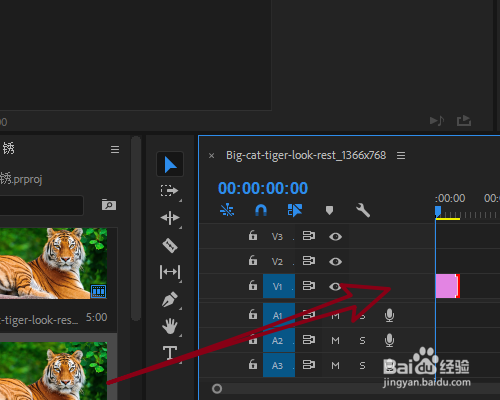Image resolution: width=500 pixels, height=400 pixels.
Task: Solo the A3 audio track
Action: (x=362, y=365)
